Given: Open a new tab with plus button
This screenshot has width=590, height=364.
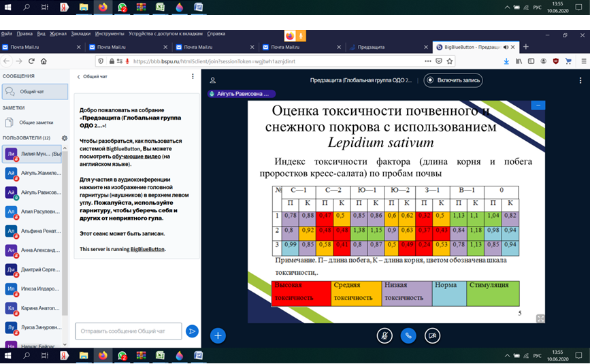Looking at the screenshot, I should click(526, 47).
